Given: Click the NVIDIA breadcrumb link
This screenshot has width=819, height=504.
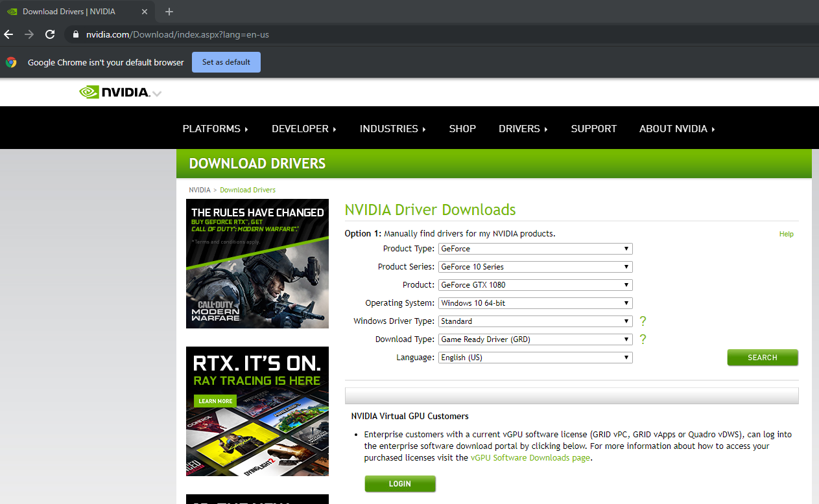Looking at the screenshot, I should 200,190.
